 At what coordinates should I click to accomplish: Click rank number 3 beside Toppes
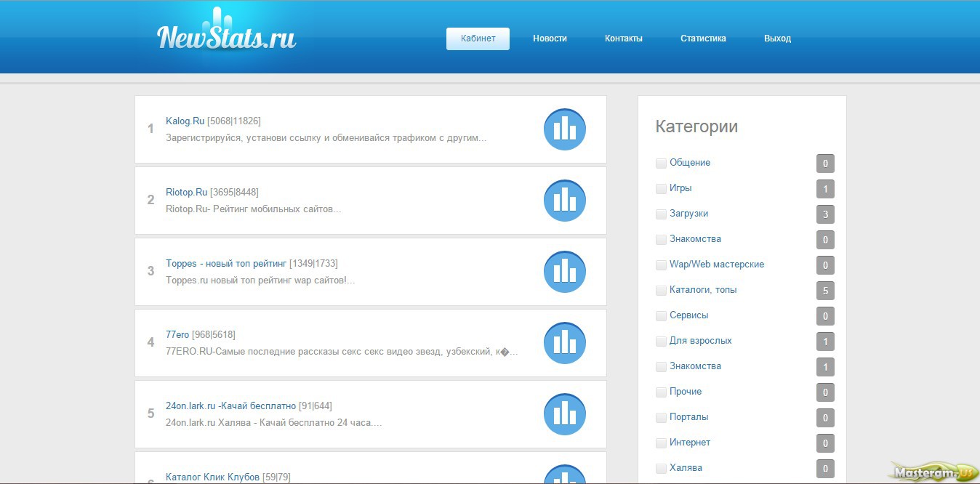(x=150, y=272)
